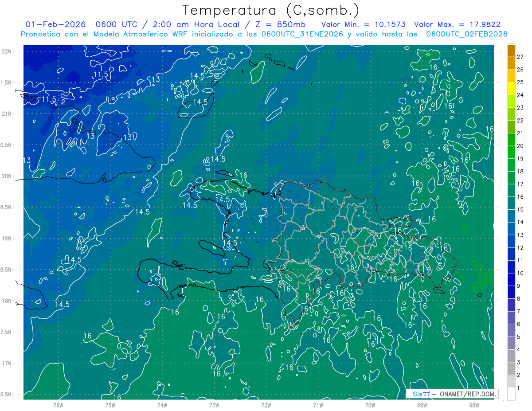Click the '17N' latitude axis label
This screenshot has height=411, width=532.
(6, 363)
